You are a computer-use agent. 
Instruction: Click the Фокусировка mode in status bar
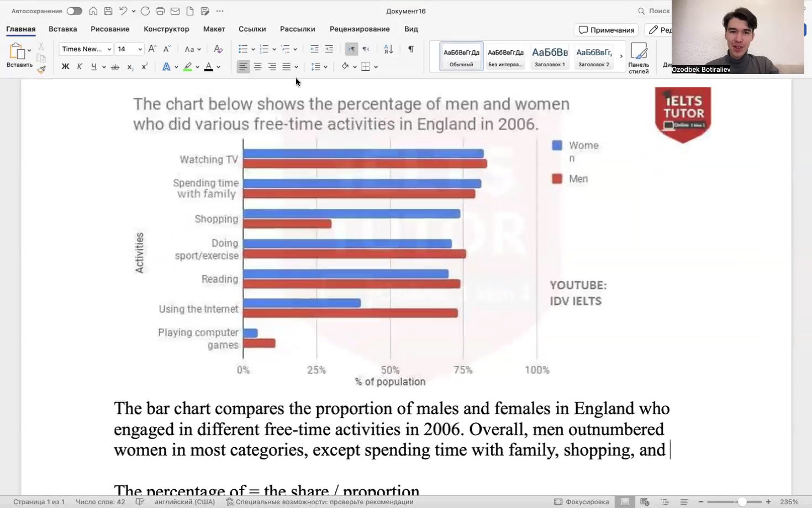coord(581,502)
